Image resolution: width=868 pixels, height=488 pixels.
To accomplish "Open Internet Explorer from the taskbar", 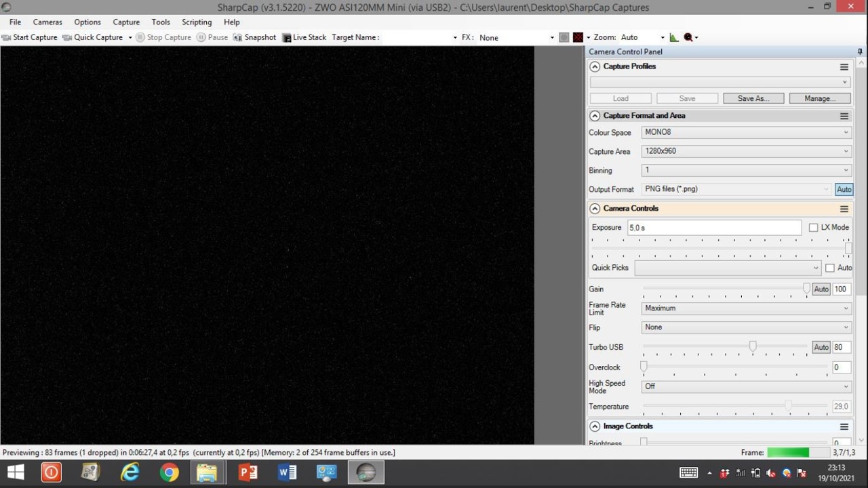I will pos(130,472).
